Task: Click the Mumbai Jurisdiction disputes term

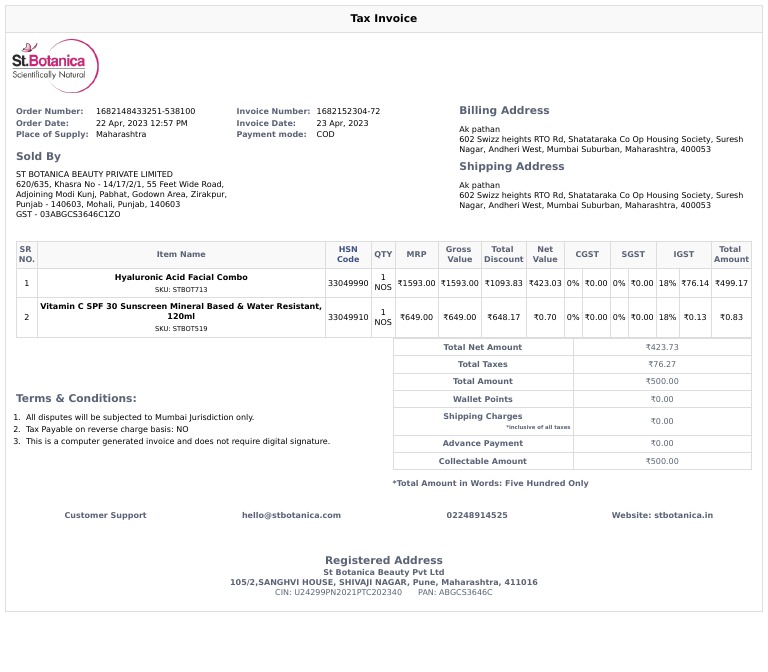Action: click(140, 417)
